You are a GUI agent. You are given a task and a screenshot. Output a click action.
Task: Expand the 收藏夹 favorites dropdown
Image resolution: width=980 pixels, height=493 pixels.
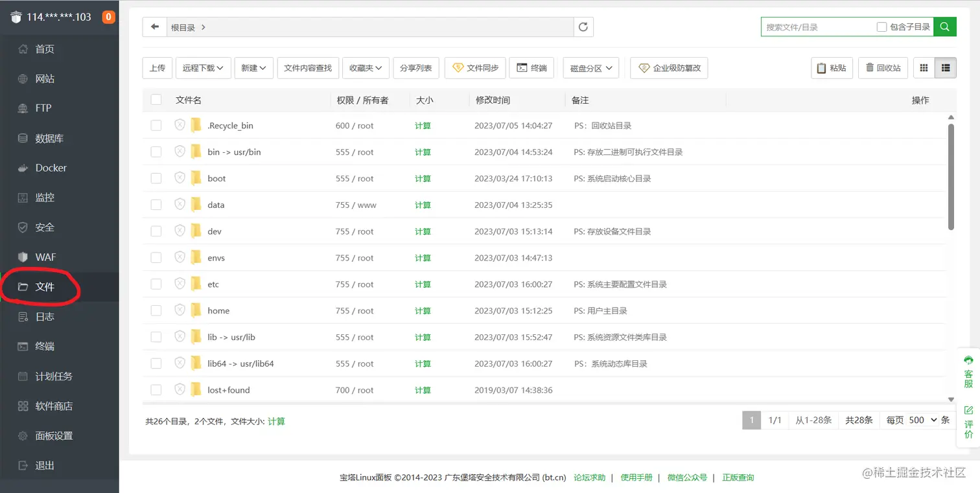(366, 68)
